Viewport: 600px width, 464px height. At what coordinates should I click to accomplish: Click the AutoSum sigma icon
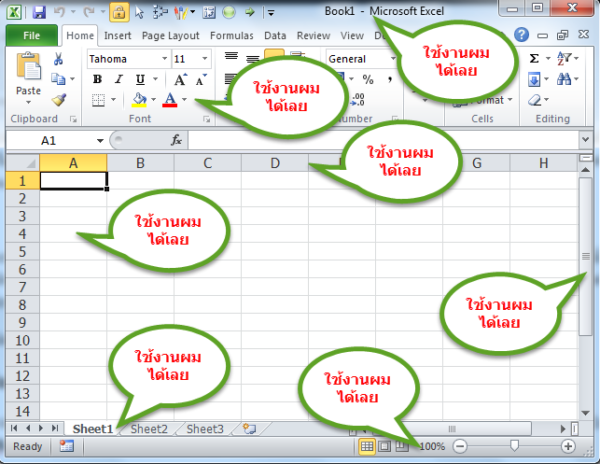coord(533,59)
